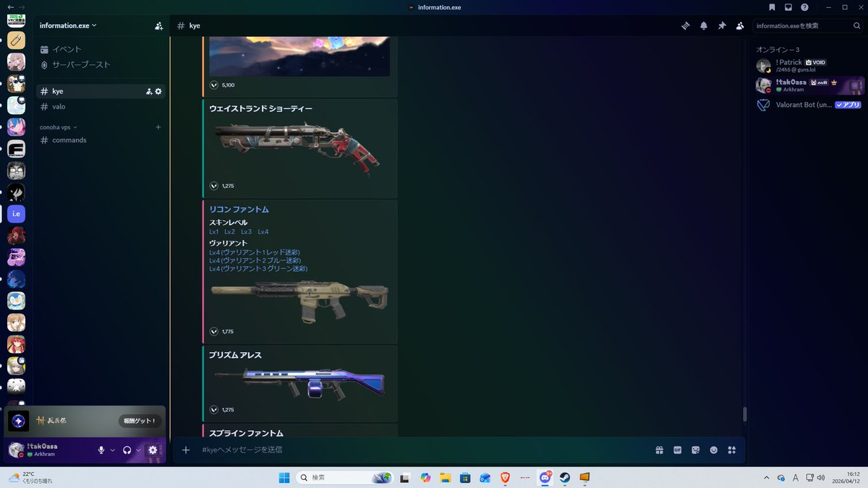
Task: Open サーバーブースト (Server Boost) entry
Action: coord(101,64)
